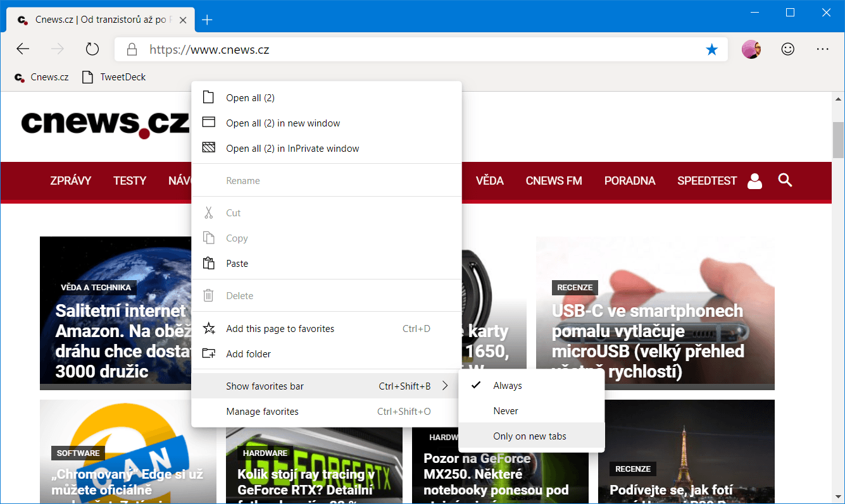Reload the page with the refresh icon
Image resolution: width=845 pixels, height=504 pixels.
92,49
